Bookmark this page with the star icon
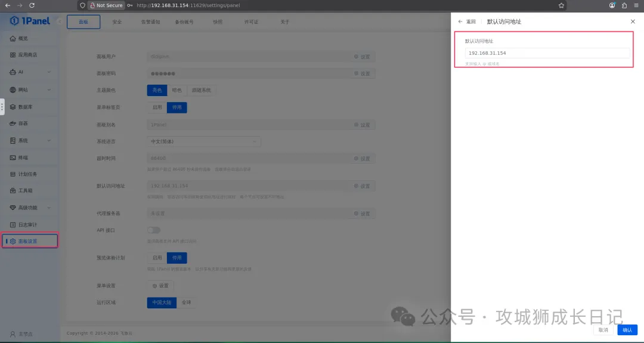 point(561,5)
